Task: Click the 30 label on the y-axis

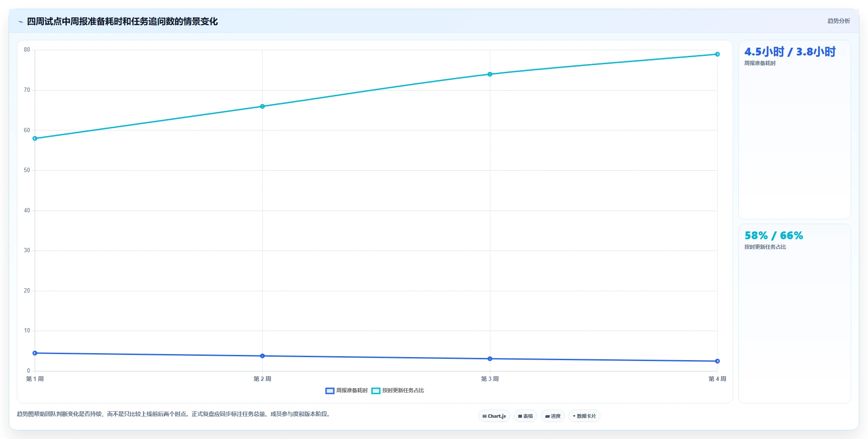Action: [x=27, y=250]
